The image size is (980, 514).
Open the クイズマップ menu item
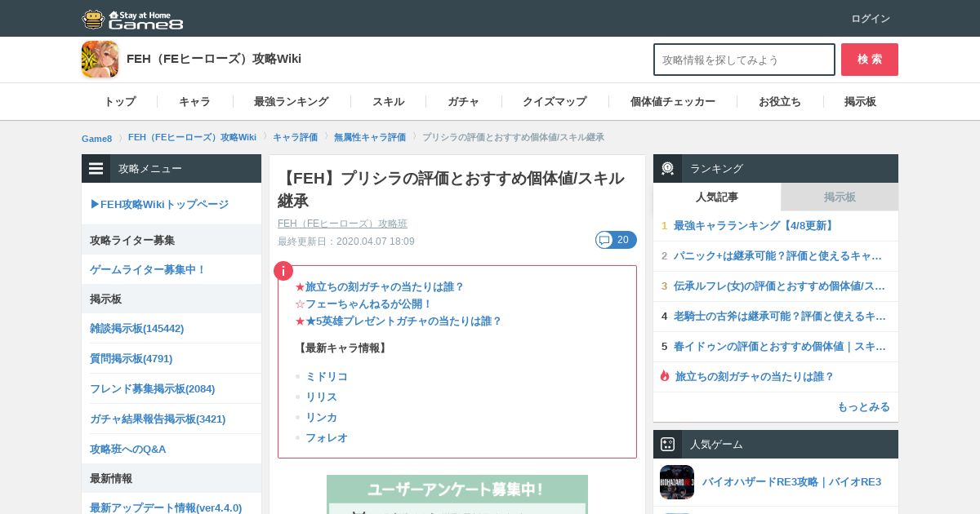(x=555, y=102)
